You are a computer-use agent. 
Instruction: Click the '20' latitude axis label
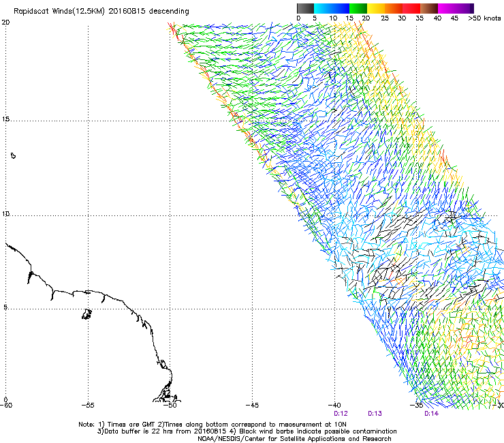coord(5,22)
